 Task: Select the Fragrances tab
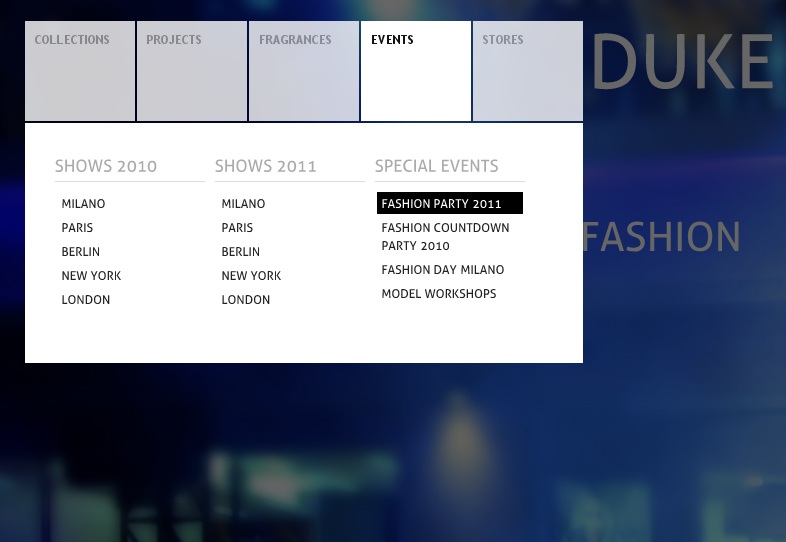[304, 70]
